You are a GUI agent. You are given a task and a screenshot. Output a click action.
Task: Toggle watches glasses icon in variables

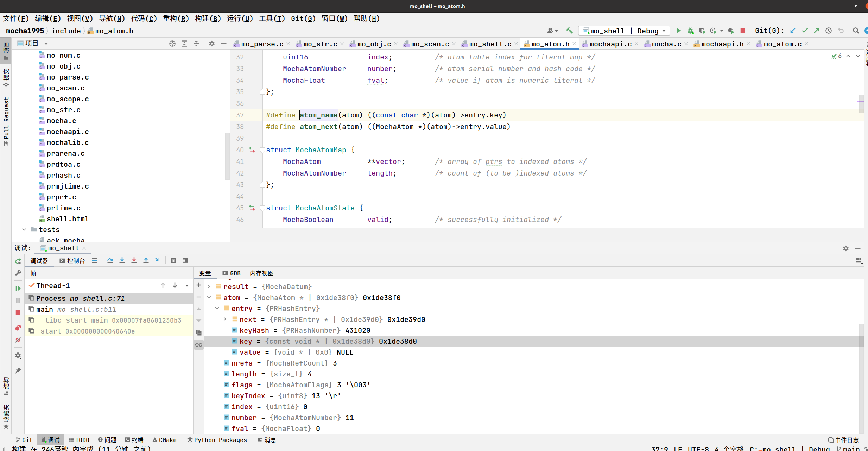point(199,345)
